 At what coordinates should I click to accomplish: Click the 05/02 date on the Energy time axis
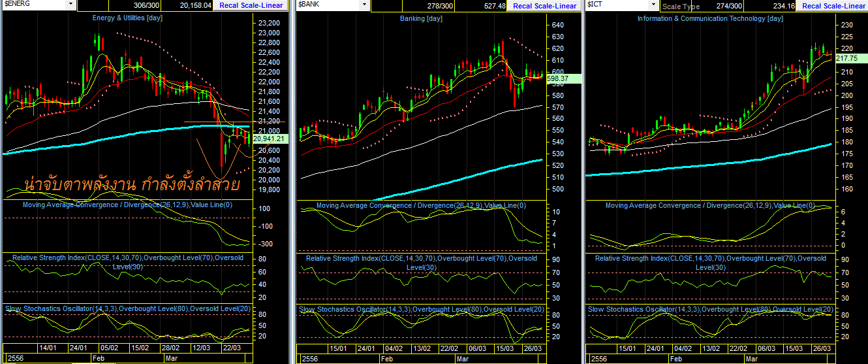pyautogui.click(x=108, y=348)
